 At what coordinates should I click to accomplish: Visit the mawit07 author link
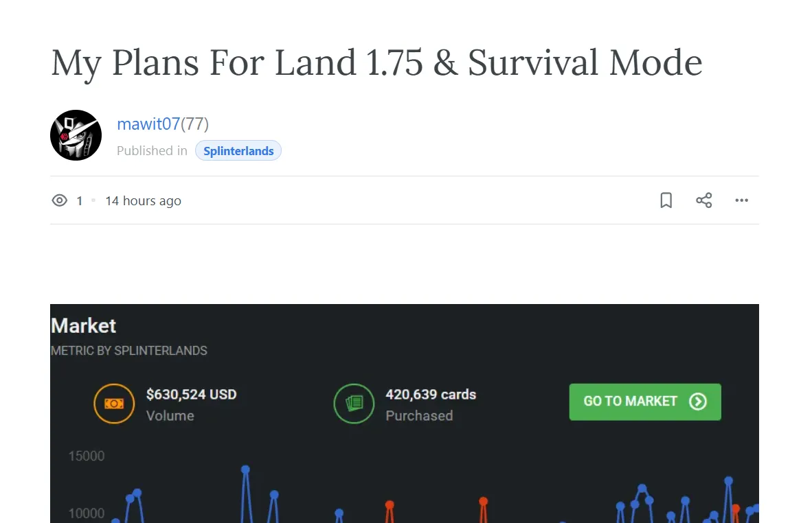[148, 124]
